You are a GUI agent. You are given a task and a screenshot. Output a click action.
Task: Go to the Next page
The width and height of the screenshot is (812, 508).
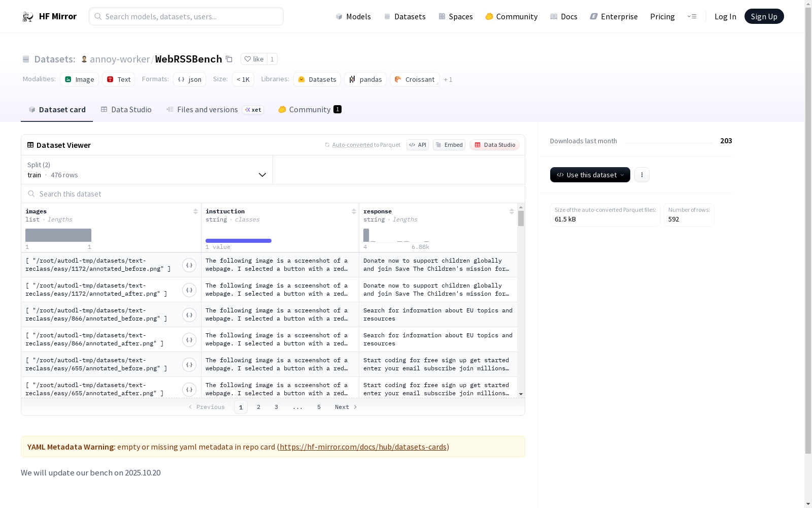[x=346, y=407]
